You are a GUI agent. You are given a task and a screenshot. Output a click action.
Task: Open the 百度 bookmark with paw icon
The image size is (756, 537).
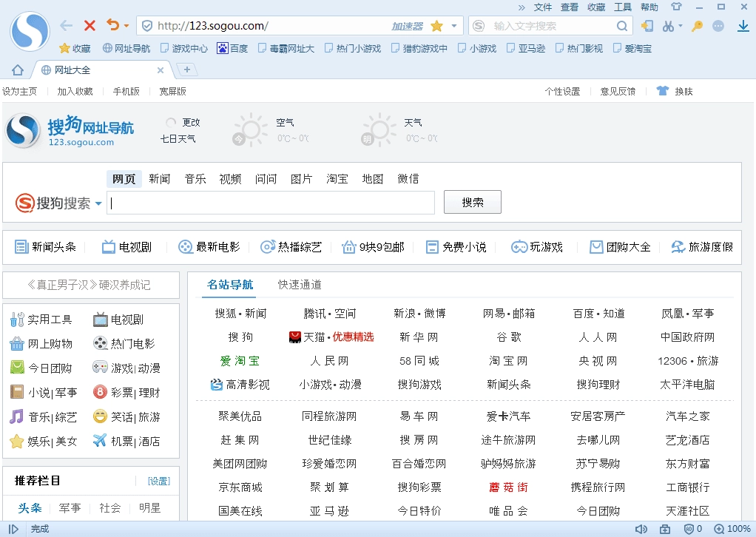232,48
